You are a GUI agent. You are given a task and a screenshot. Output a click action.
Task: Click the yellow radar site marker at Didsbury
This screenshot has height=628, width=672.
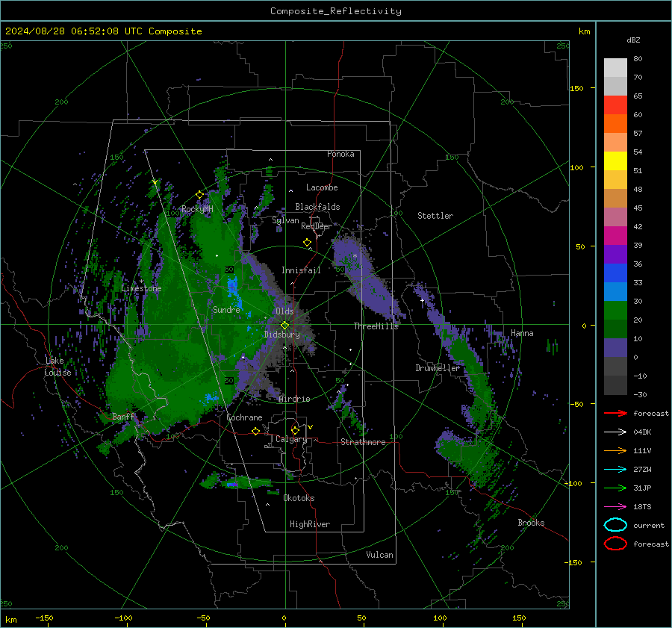click(x=284, y=326)
